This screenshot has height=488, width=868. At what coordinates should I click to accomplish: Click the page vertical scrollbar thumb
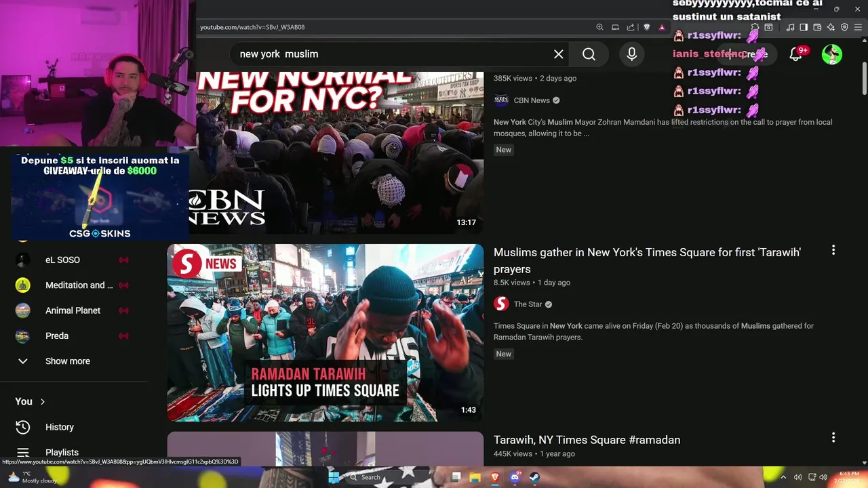coord(864,79)
